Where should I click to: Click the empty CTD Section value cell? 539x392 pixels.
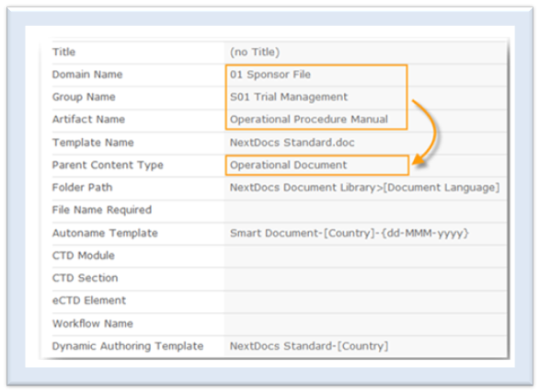[365, 278]
